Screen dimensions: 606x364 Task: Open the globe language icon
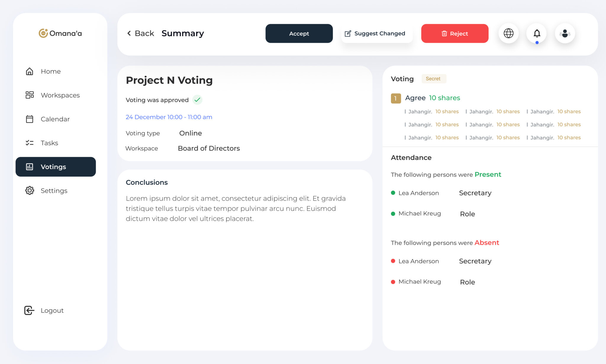click(508, 33)
